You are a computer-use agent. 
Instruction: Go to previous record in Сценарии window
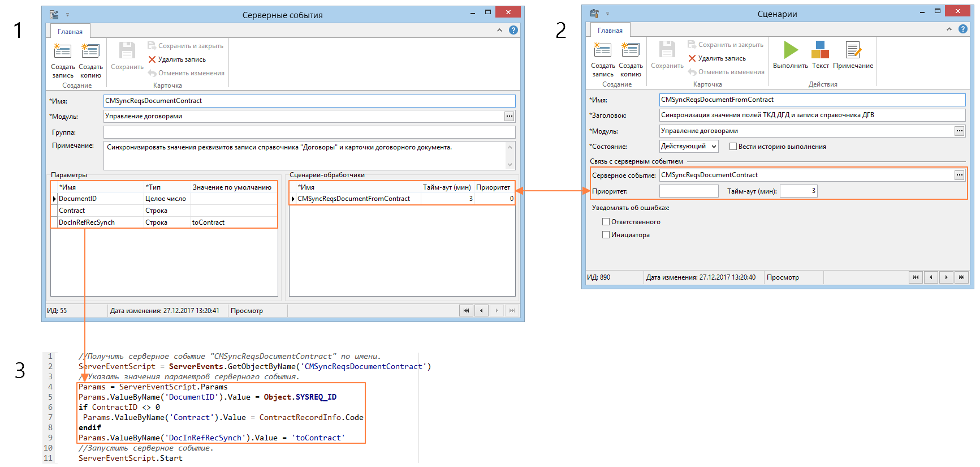(x=931, y=277)
